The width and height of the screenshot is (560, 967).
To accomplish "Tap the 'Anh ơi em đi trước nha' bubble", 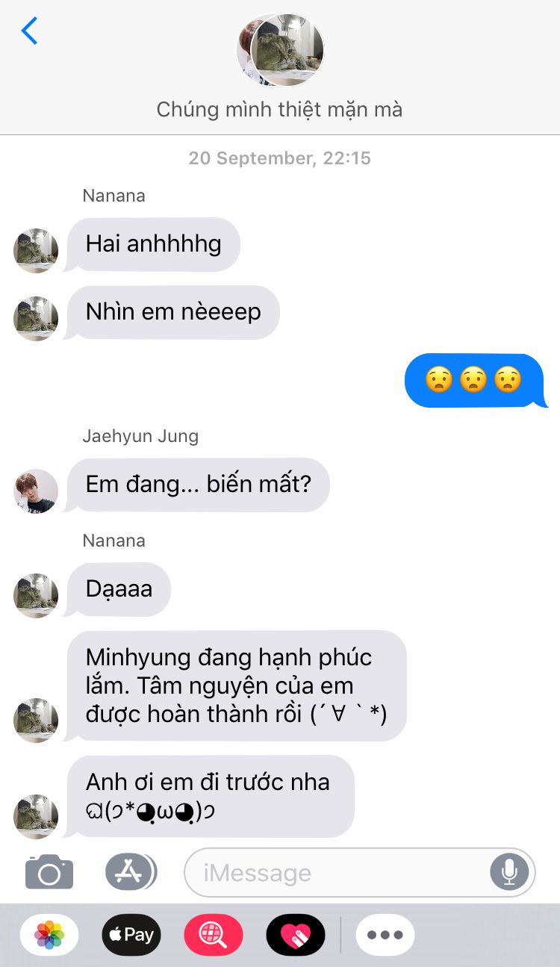I will tap(208, 796).
